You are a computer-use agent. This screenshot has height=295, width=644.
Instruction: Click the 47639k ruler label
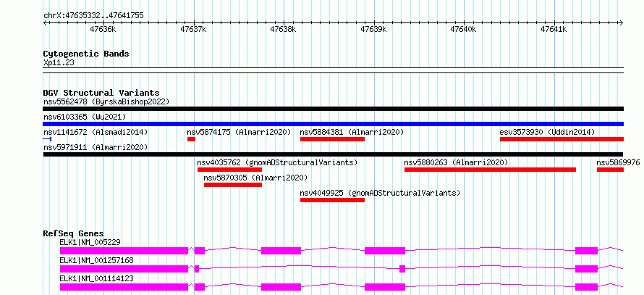373,29
